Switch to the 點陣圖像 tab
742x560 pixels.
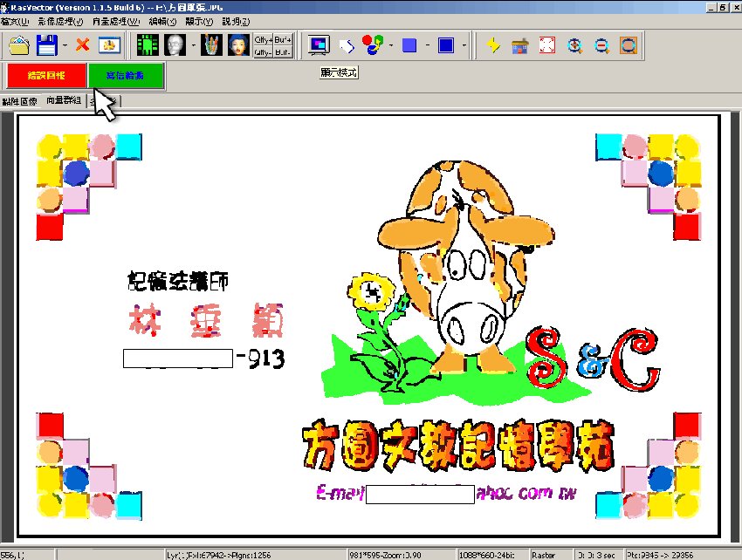click(x=19, y=101)
